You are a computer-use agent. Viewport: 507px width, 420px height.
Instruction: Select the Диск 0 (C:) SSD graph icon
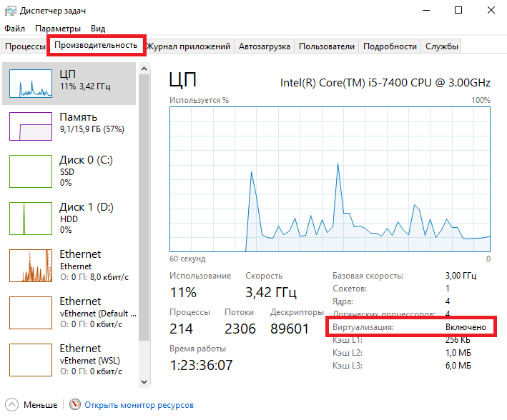coord(31,171)
